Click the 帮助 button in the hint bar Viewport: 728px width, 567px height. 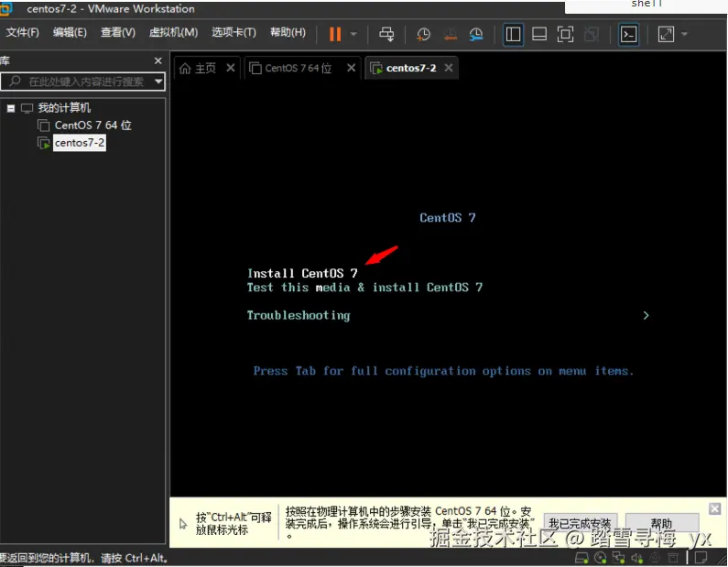click(x=661, y=523)
